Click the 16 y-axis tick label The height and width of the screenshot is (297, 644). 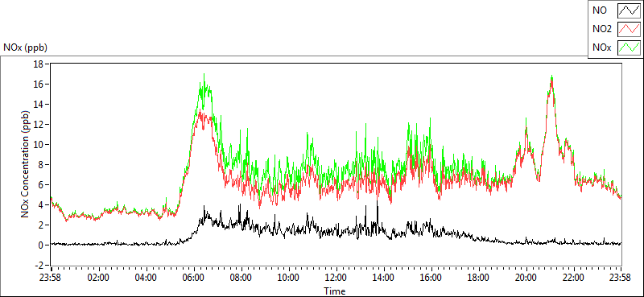coord(38,85)
